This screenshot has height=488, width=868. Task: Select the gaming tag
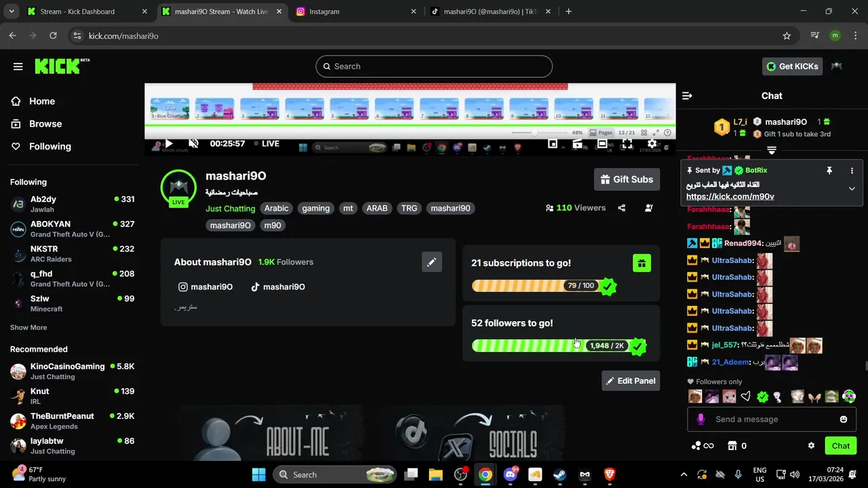pyautogui.click(x=316, y=209)
